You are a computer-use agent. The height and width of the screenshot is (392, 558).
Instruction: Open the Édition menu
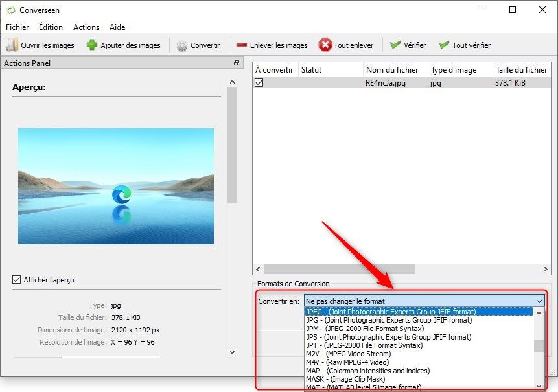(x=51, y=27)
